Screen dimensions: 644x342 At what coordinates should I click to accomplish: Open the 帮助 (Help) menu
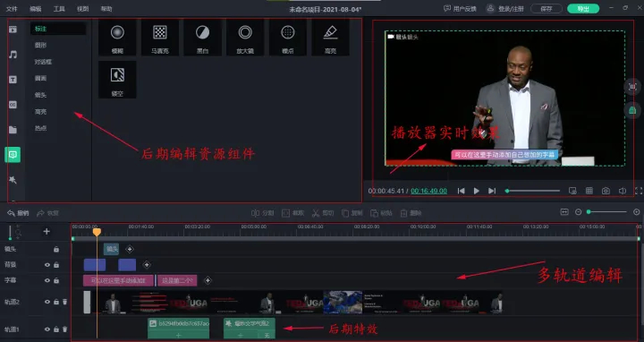[106, 9]
